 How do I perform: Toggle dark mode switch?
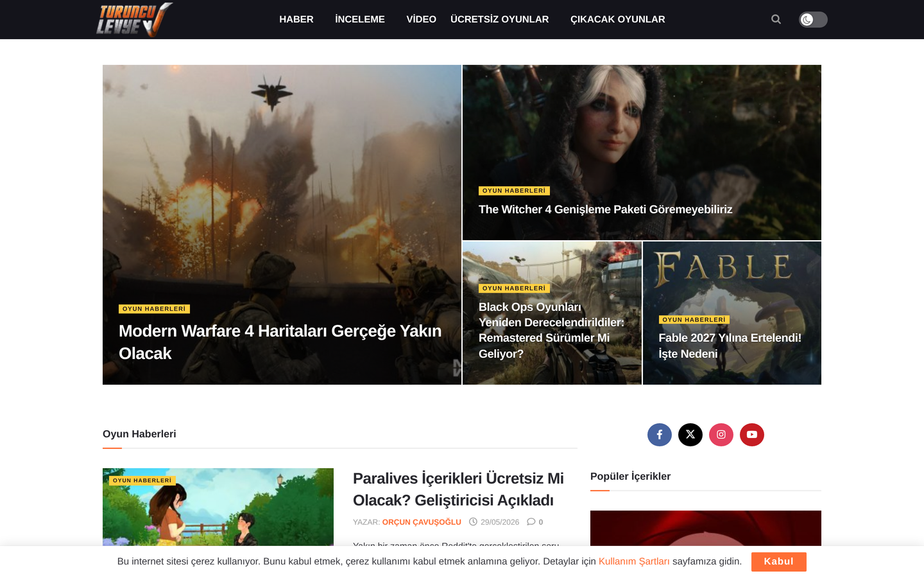(813, 19)
